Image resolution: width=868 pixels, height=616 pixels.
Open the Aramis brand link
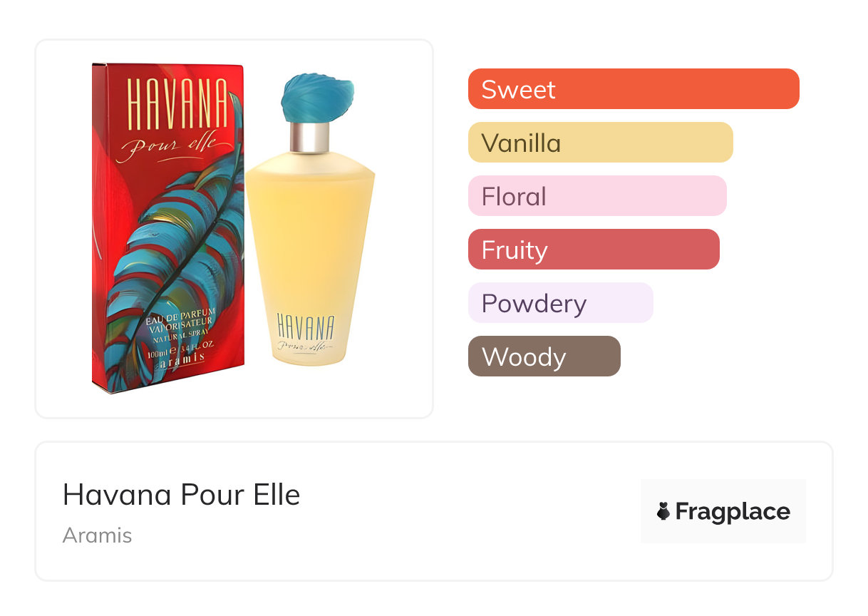[x=98, y=535]
